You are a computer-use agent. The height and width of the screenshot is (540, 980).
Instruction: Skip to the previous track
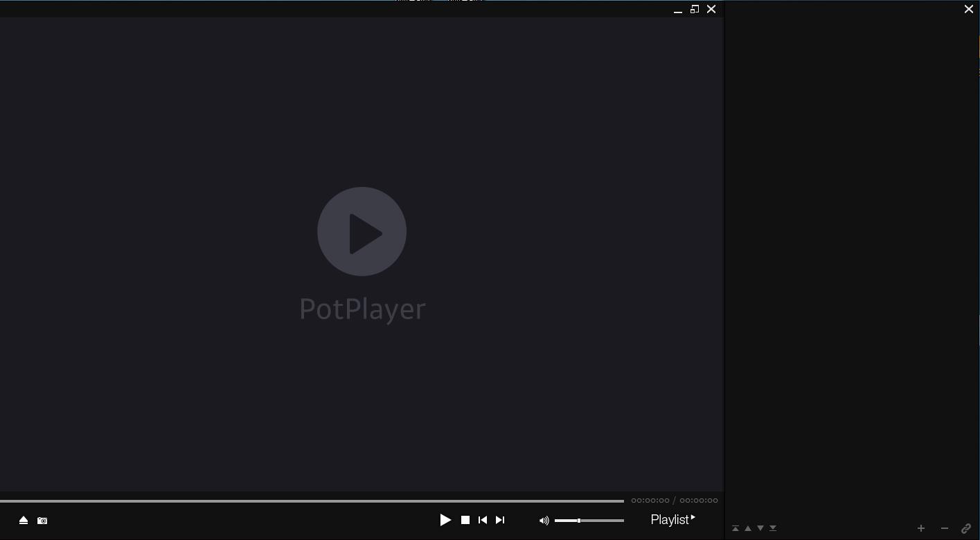tap(483, 520)
